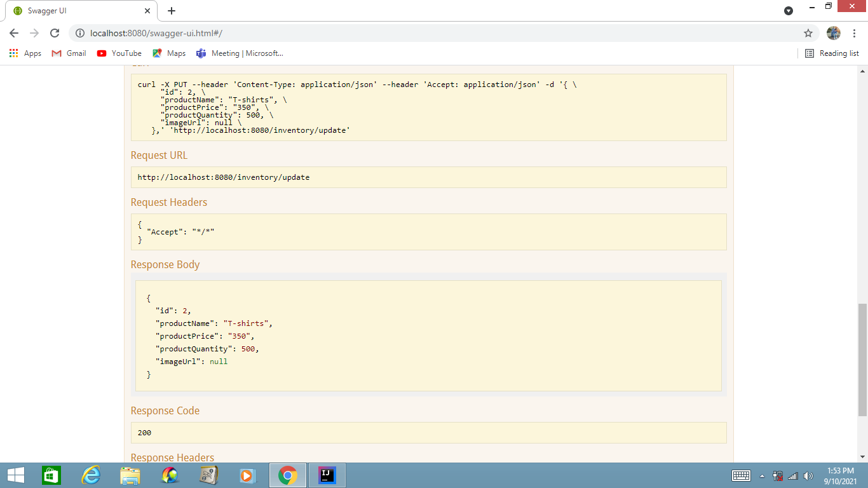Click the Response Body heading
This screenshot has width=868, height=488.
(165, 264)
